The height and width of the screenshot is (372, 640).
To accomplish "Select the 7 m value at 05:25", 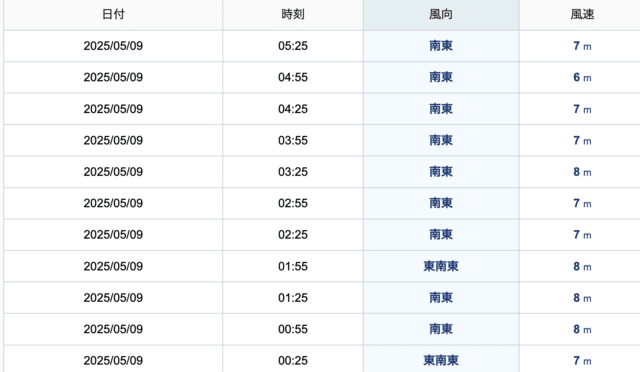I will (x=582, y=46).
